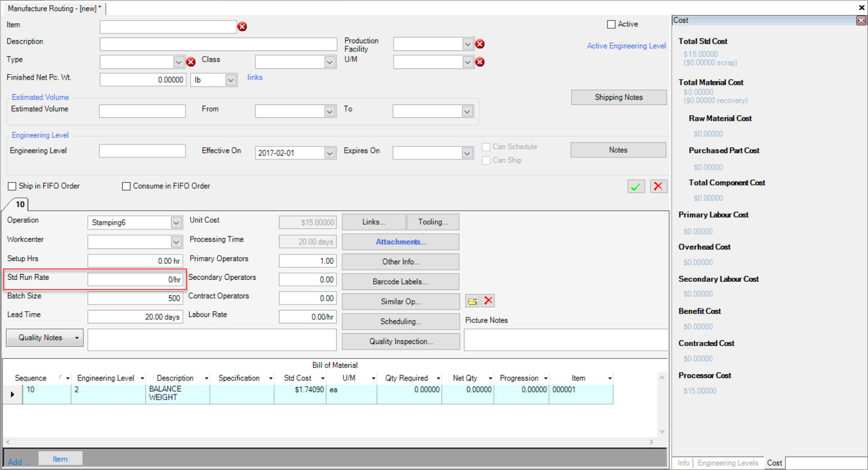Enable the Can Ship checkbox
The width and height of the screenshot is (868, 470).
486,160
